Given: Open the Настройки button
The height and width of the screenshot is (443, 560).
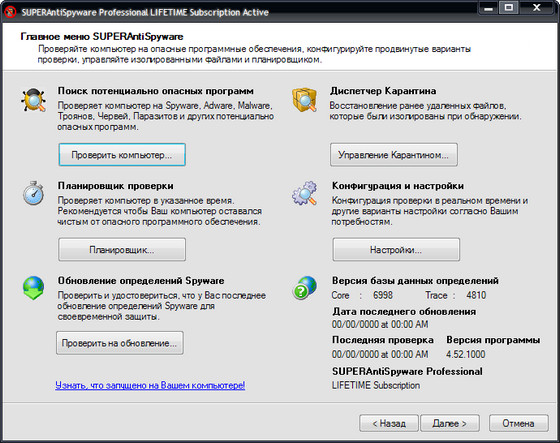Looking at the screenshot, I should point(396,249).
